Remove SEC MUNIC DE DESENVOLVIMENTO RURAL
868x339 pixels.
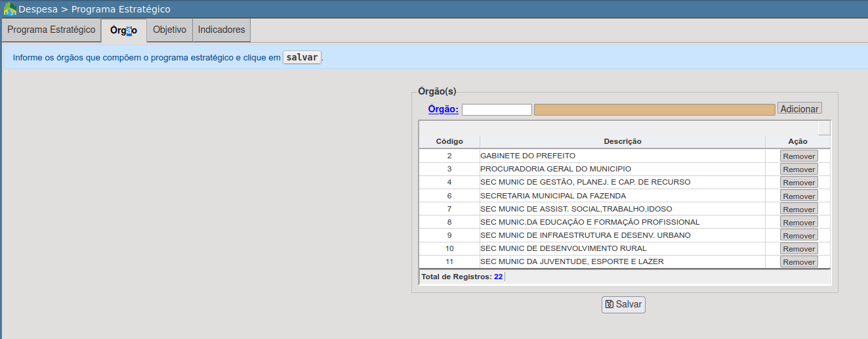point(798,249)
